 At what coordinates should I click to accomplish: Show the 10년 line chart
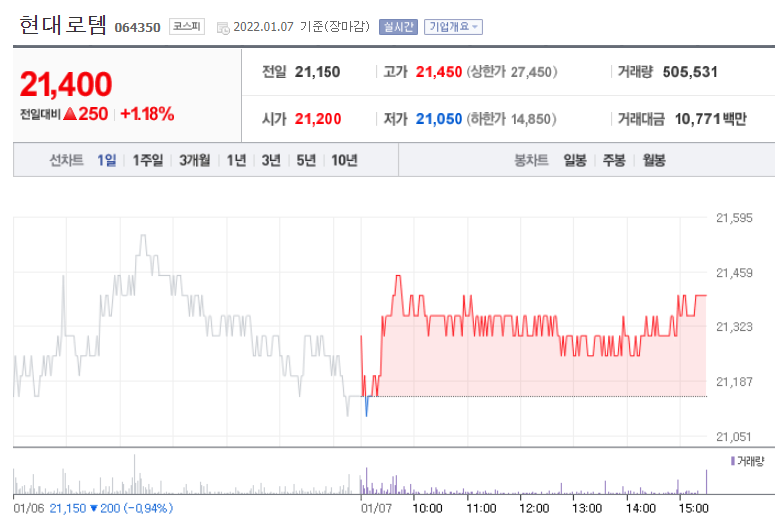[x=344, y=160]
